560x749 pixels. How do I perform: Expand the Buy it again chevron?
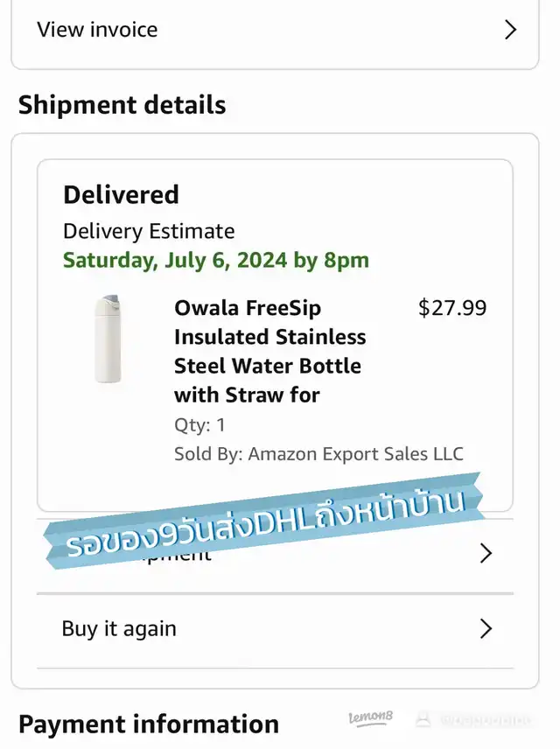point(486,628)
